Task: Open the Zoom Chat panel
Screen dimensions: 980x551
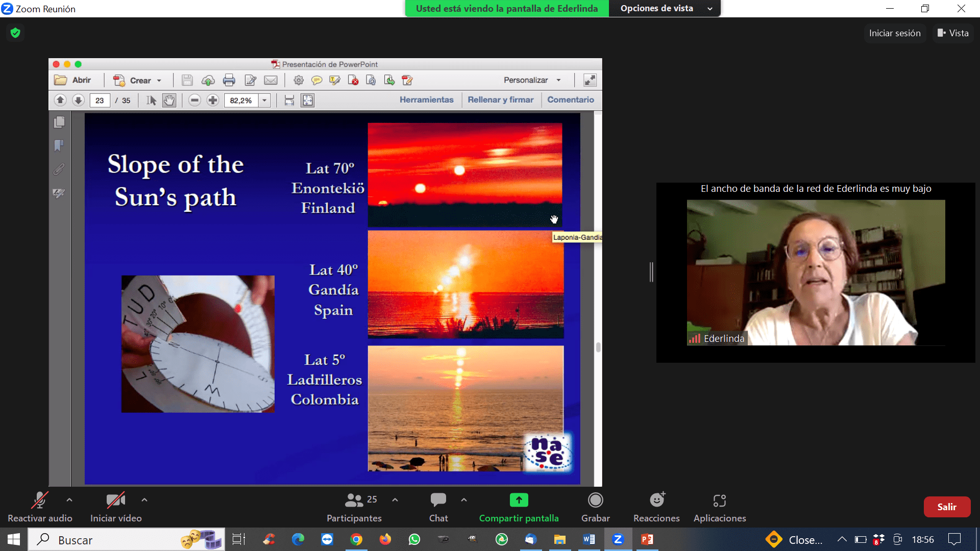Action: (x=438, y=507)
